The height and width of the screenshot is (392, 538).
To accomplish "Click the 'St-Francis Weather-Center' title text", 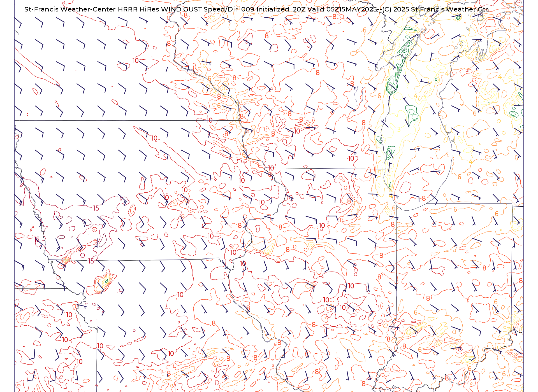I will point(70,9).
